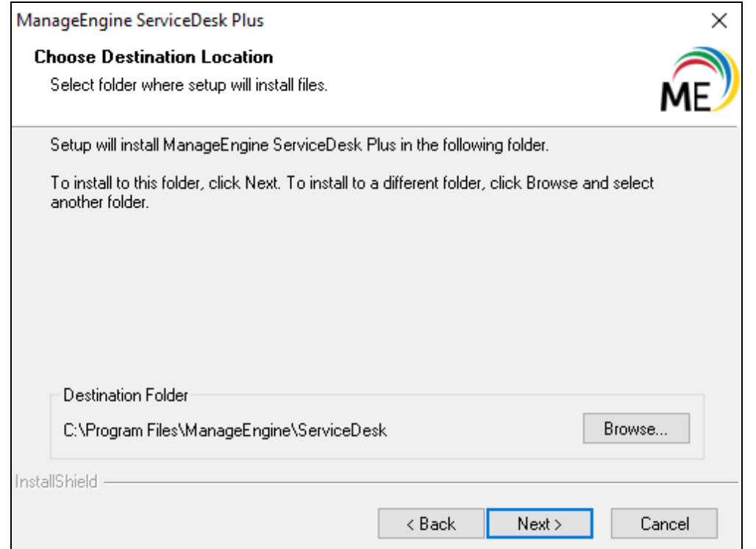Click the 'Select folder where setup' subtitle
Image resolution: width=756 pixels, height=549 pixels.
[188, 85]
